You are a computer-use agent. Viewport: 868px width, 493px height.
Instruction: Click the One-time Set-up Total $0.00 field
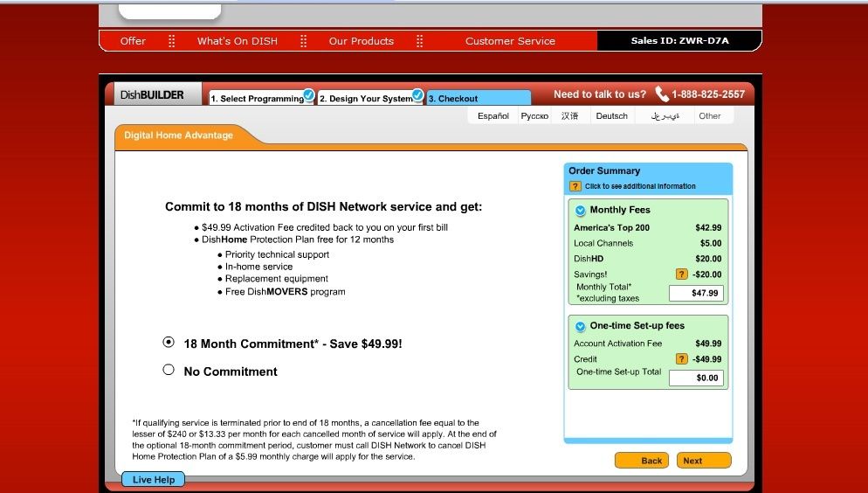click(696, 378)
